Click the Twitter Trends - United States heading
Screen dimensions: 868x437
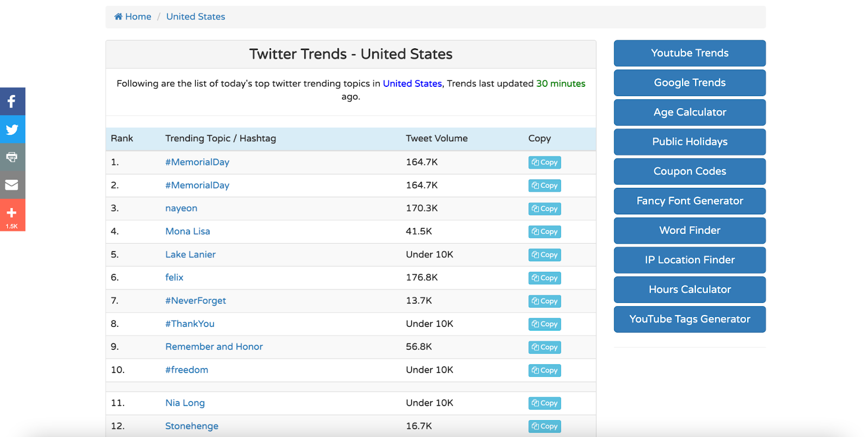point(350,54)
